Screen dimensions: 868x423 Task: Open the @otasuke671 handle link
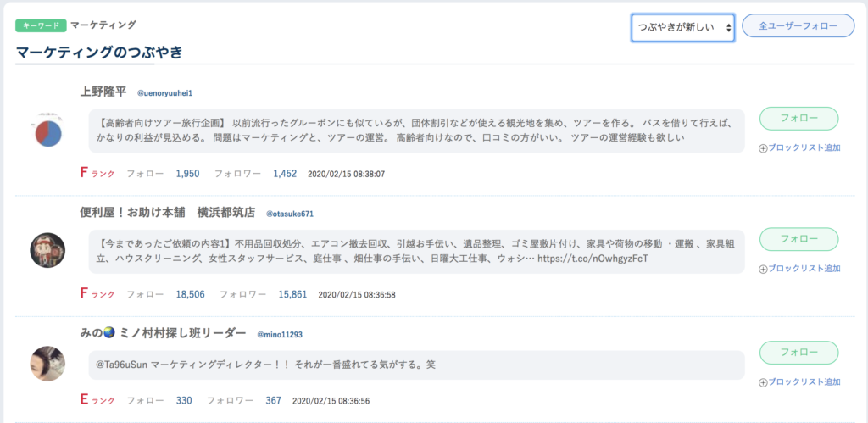click(290, 214)
